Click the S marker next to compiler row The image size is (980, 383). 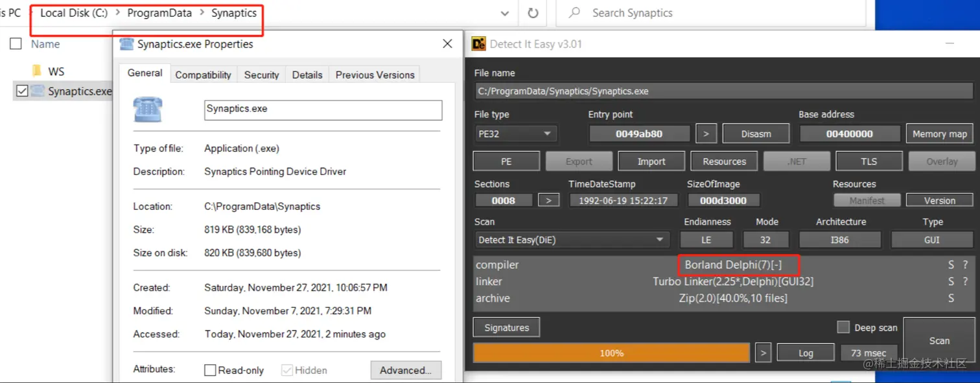point(951,265)
